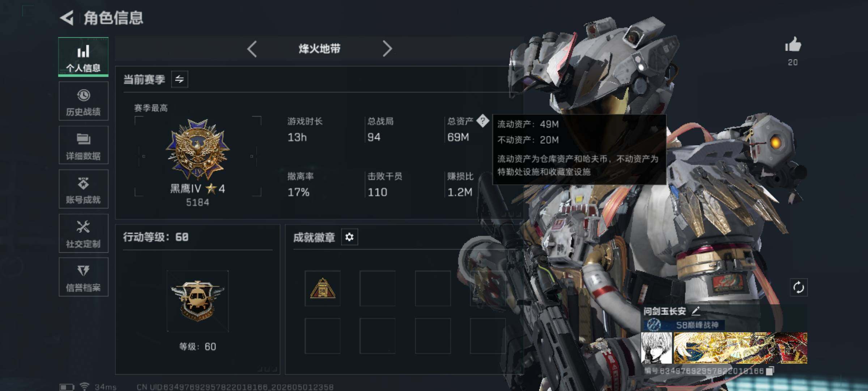
Task: Give a thumbs-up like to this profile
Action: point(793,45)
